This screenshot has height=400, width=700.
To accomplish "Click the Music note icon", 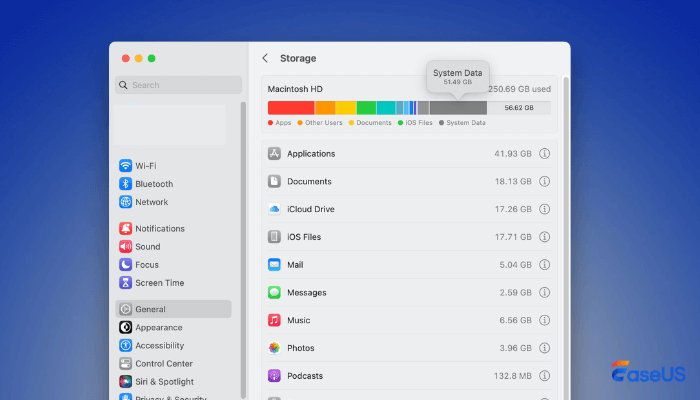I will (274, 320).
